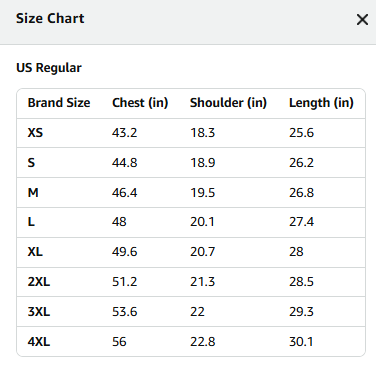Select the 3XL size row label
Viewport: 376px width, 370px height.
pos(39,312)
